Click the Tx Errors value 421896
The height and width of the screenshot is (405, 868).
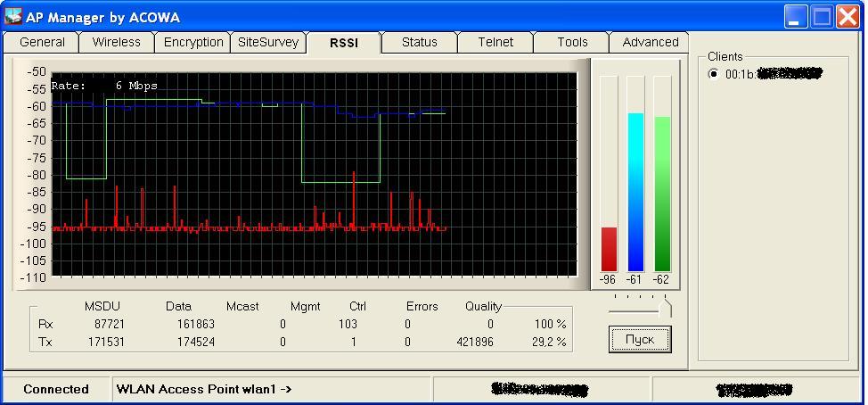(x=475, y=343)
